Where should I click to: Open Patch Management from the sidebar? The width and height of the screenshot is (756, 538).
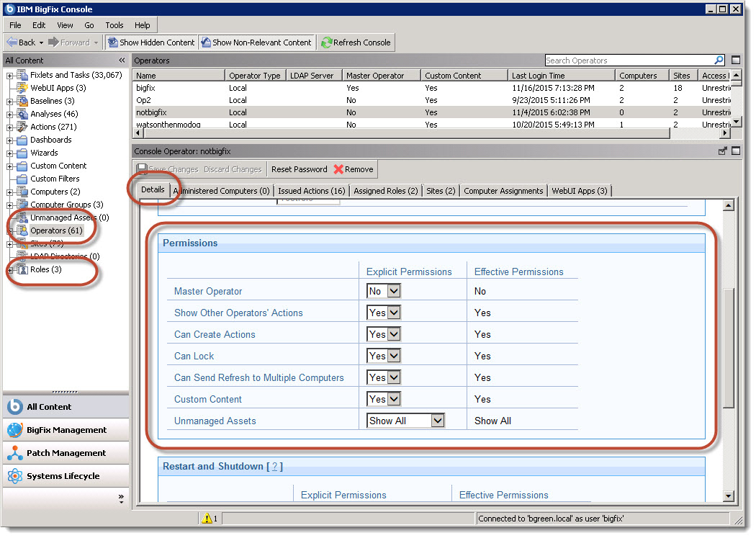(66, 452)
